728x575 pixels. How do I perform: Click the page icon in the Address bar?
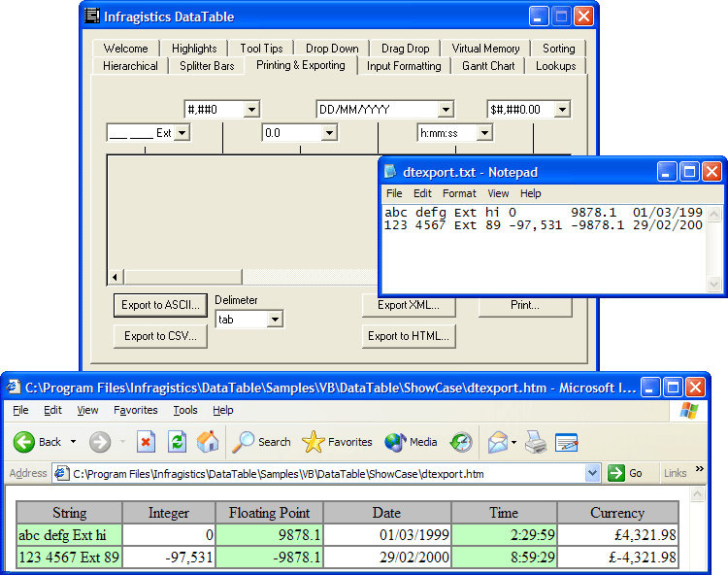61,473
